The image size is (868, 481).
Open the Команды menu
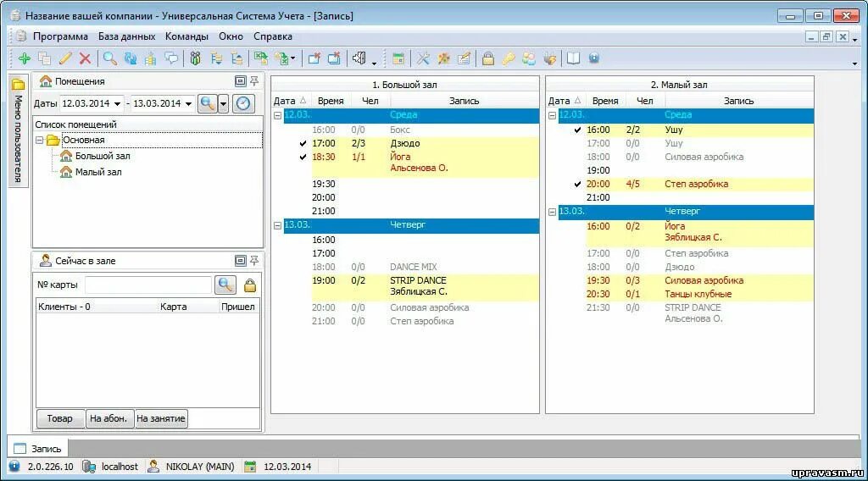pos(186,36)
